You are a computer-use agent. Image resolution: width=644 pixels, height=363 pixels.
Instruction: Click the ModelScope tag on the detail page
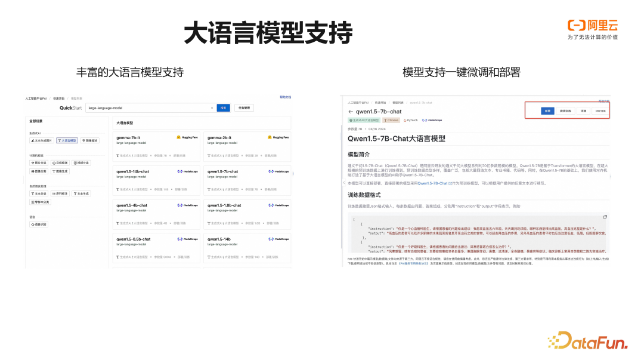pos(433,120)
